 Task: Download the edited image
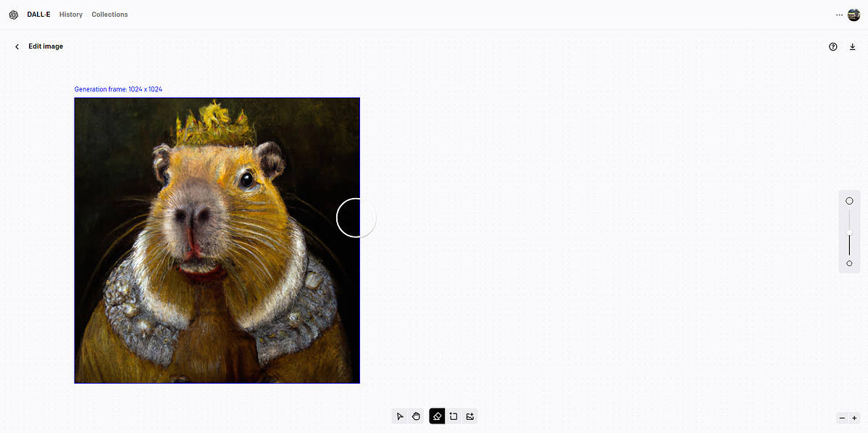[x=853, y=47]
